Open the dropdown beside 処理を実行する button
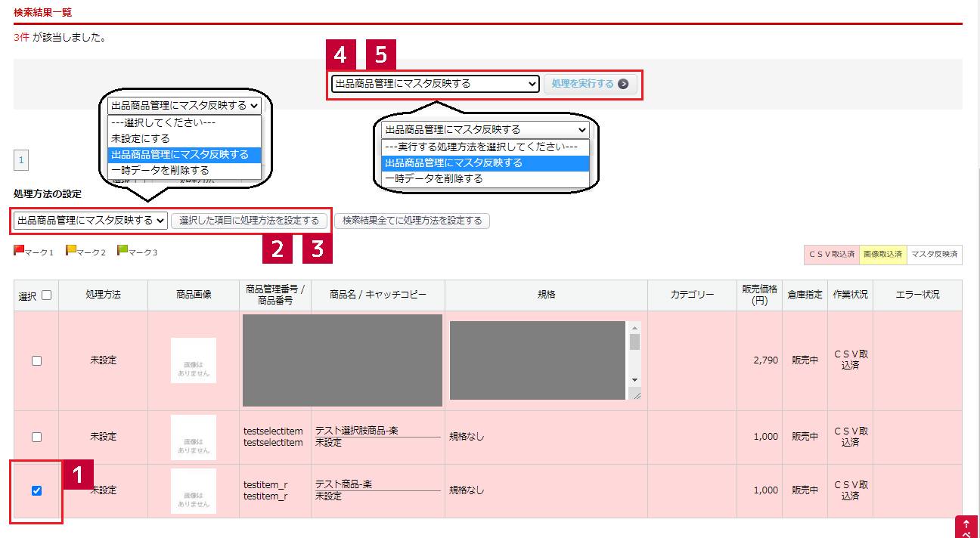Viewport: 980px width, 538px height. (435, 84)
